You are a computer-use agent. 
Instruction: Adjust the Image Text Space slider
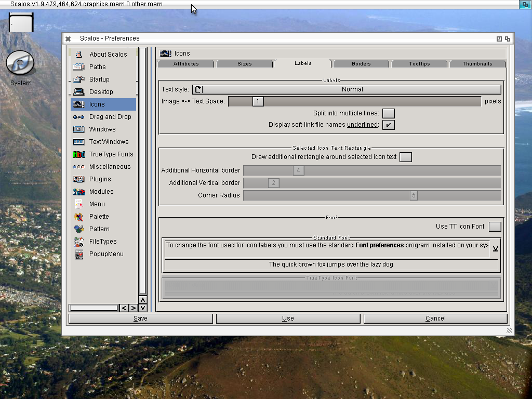pos(258,101)
